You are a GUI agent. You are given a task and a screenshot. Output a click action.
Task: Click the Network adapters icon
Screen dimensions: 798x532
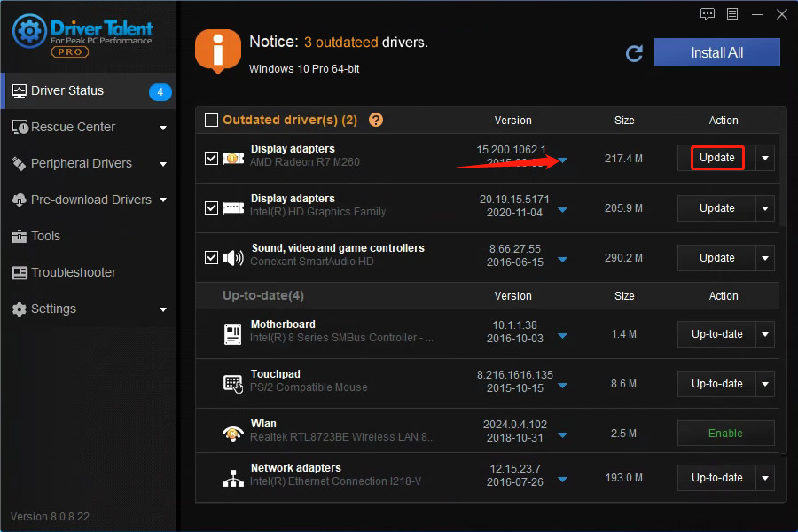point(233,478)
